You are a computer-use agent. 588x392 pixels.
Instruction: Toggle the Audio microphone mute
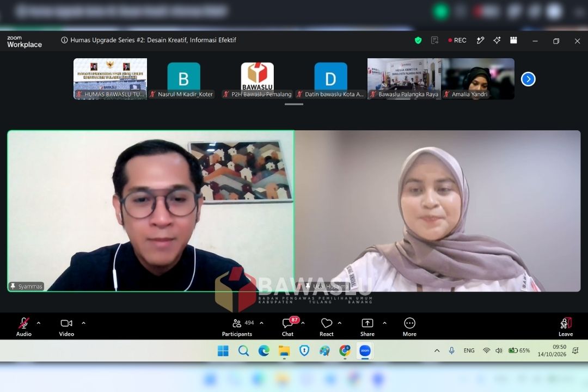point(23,327)
